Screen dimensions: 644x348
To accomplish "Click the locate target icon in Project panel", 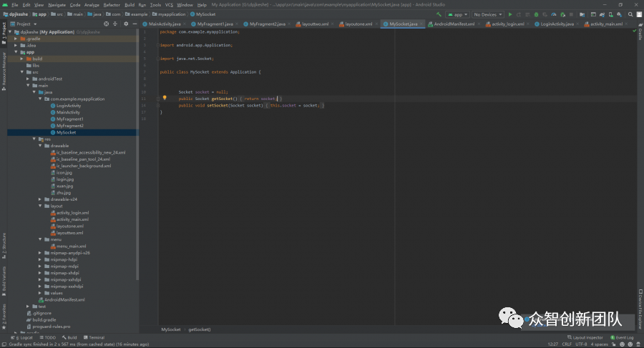I will click(106, 24).
